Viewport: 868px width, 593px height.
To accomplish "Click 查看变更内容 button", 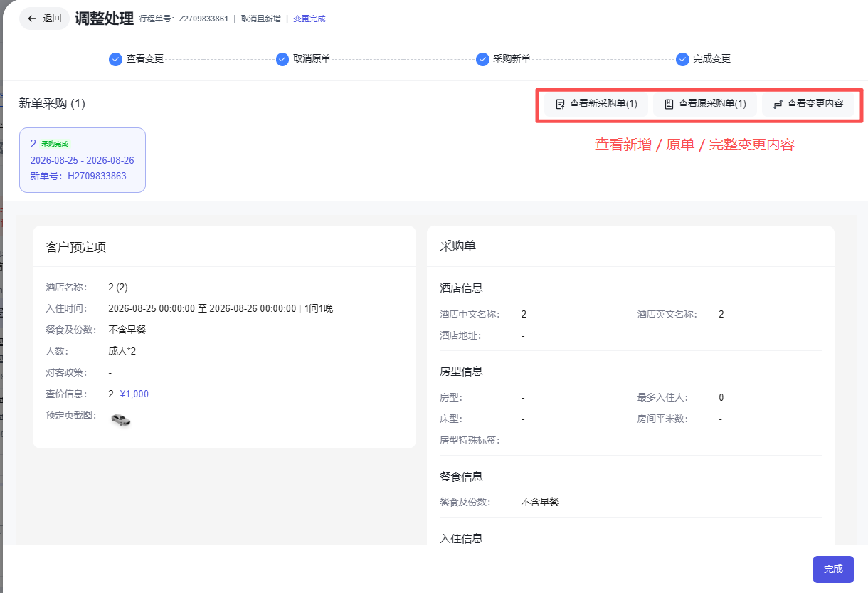I will (x=808, y=104).
